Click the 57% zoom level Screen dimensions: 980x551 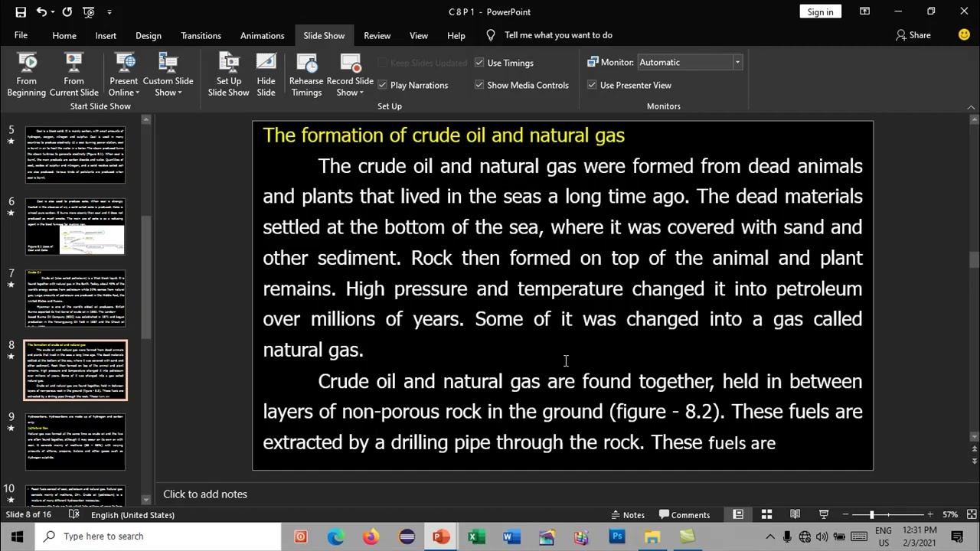(950, 514)
